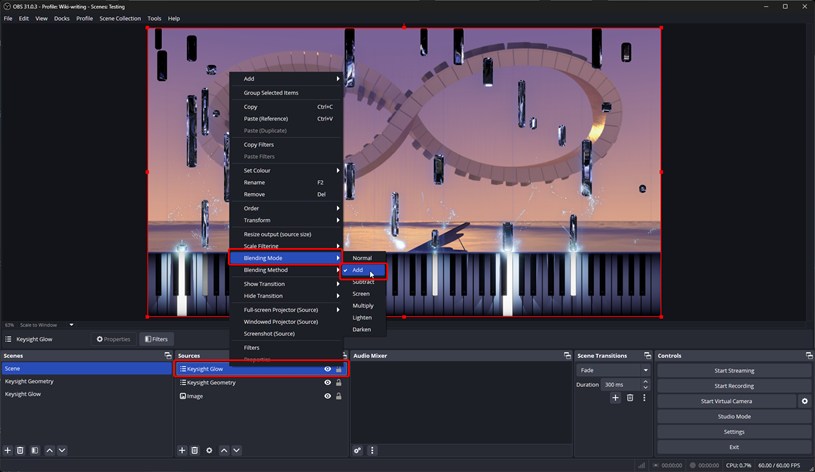Expand the Hide Transition submenu
Screen dimensions: 815x472
point(286,296)
